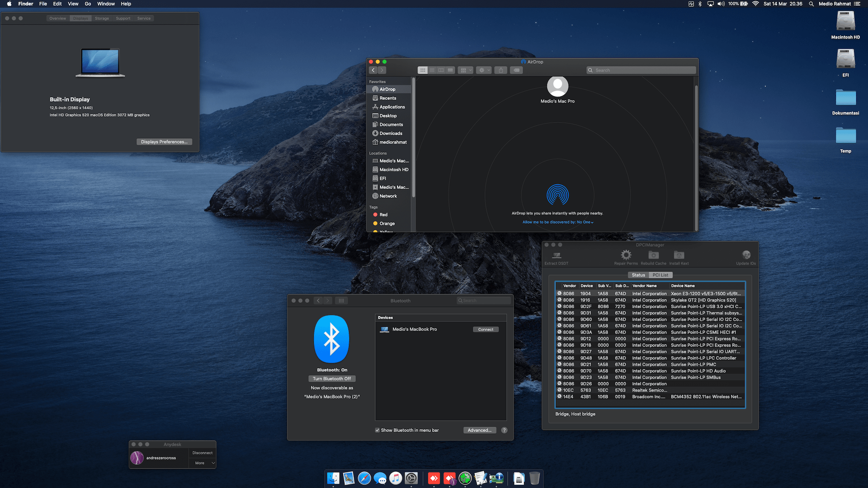
Task: Click Medio's Mac Pro AirDrop avatar
Action: (557, 86)
